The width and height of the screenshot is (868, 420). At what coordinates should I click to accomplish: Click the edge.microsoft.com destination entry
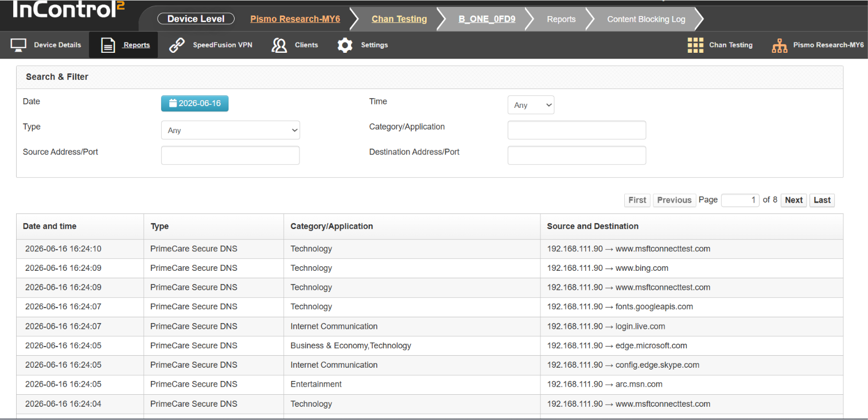click(x=651, y=346)
